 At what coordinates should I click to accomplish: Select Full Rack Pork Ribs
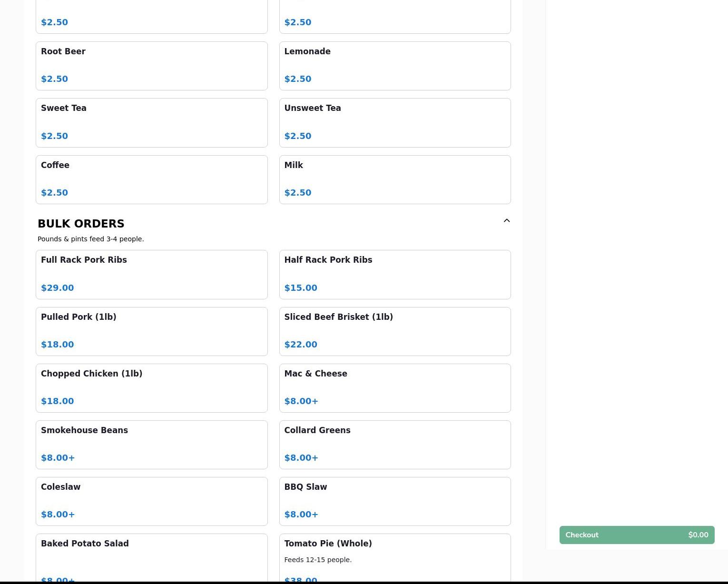pyautogui.click(x=151, y=274)
